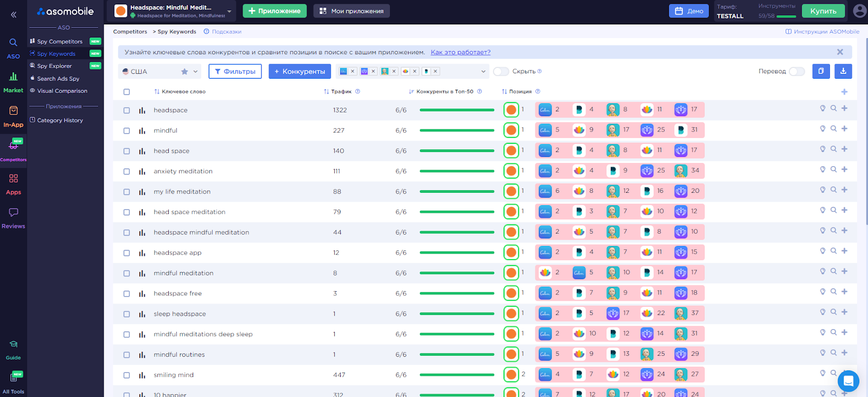Open Category History menu item
868x397 pixels.
point(60,120)
